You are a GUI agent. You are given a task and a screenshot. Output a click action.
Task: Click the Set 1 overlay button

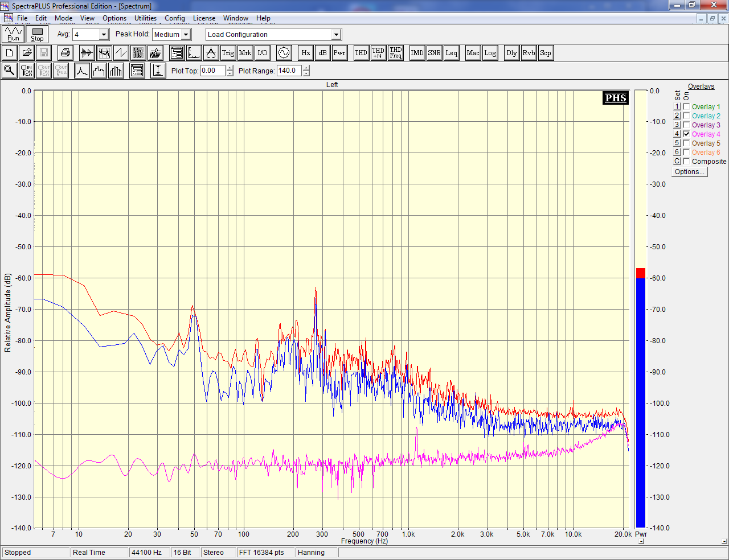[677, 106]
